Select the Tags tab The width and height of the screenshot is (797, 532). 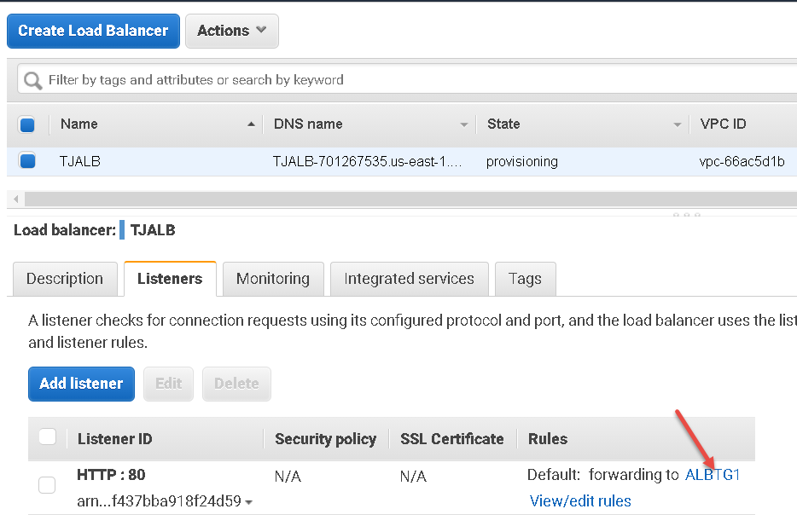[x=525, y=279]
